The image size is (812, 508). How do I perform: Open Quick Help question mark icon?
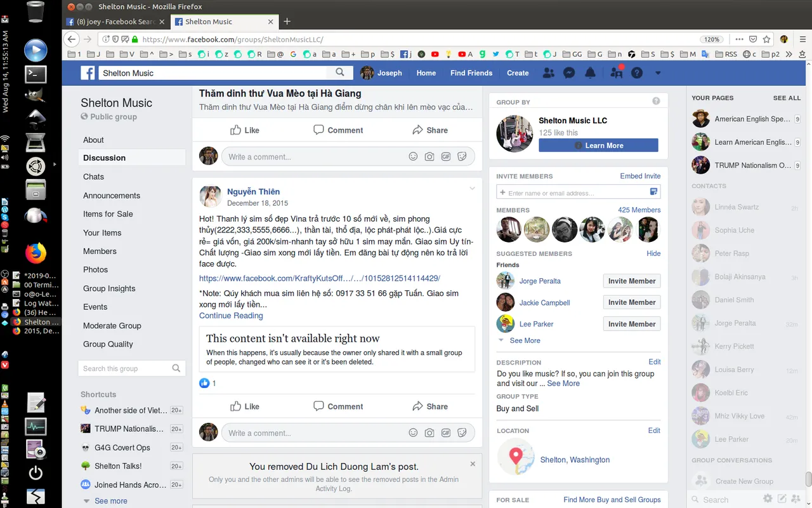637,73
